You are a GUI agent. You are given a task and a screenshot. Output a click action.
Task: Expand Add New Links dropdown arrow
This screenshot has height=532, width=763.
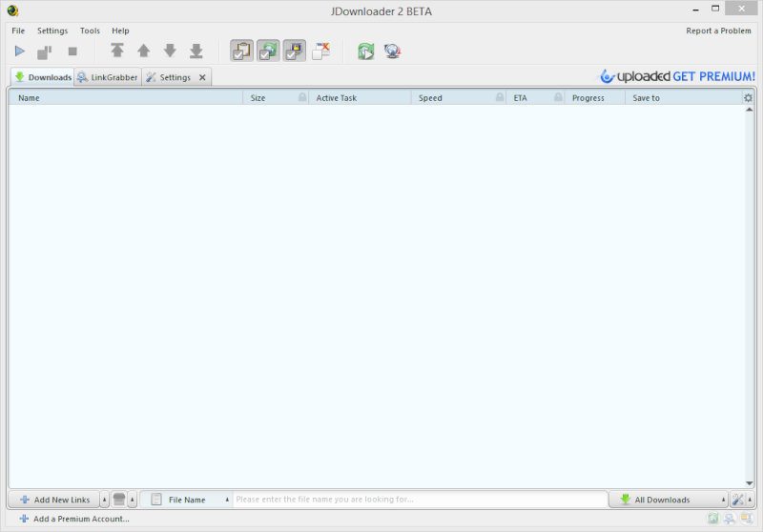[104, 500]
